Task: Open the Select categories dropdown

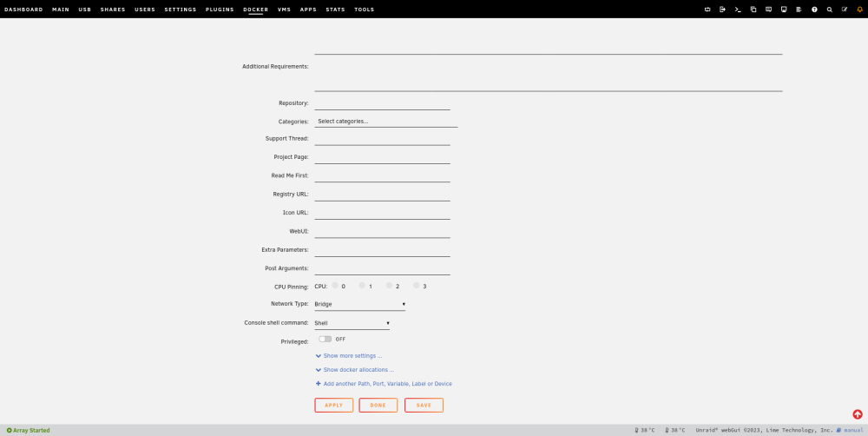Action: coord(386,122)
